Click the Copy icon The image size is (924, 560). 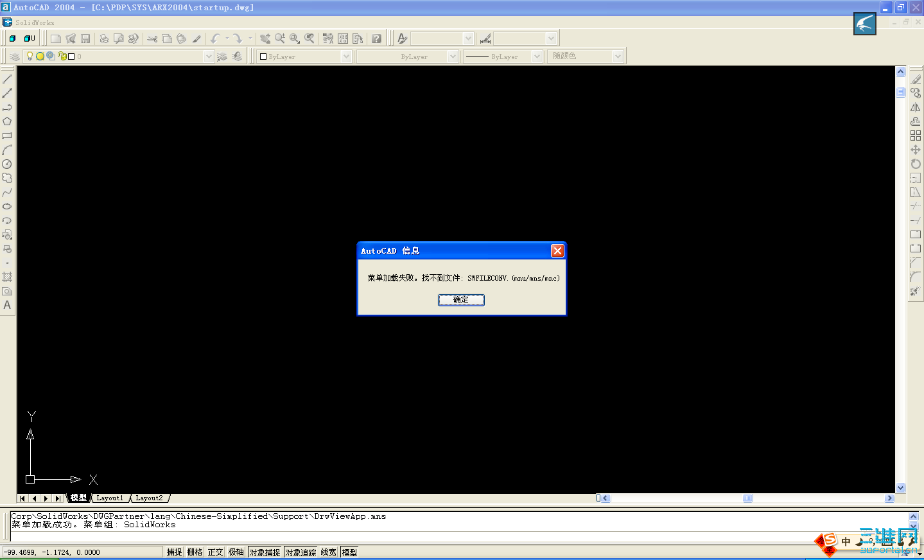pos(167,39)
